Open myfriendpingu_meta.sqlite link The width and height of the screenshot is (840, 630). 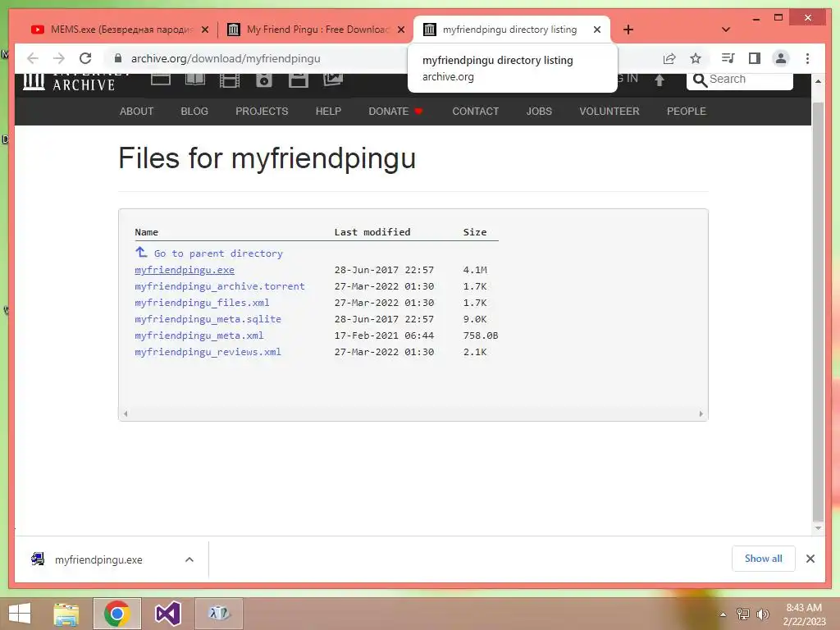[x=208, y=319]
